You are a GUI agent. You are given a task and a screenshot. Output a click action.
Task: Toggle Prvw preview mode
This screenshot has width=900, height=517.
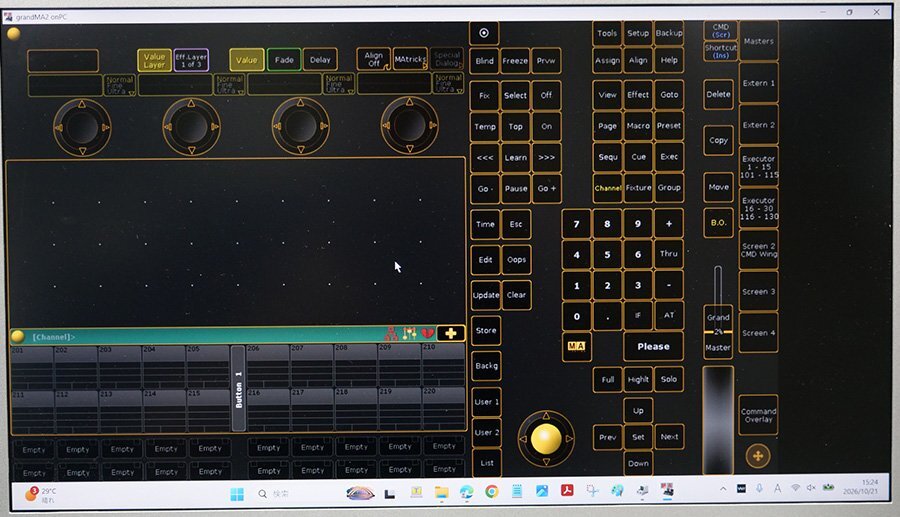546,61
